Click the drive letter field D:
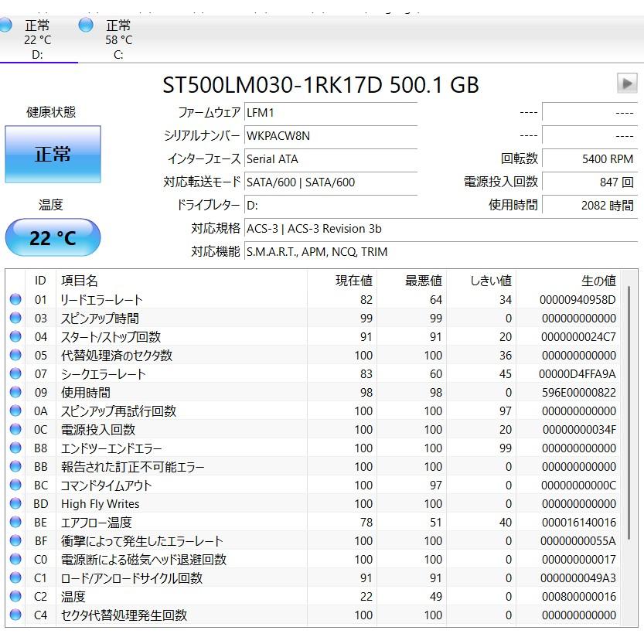Image resolution: width=644 pixels, height=644 pixels. pos(331,205)
